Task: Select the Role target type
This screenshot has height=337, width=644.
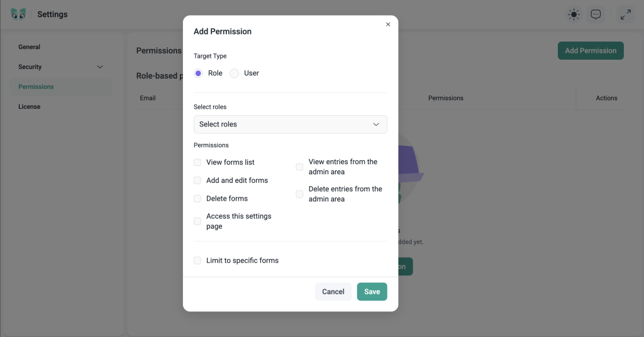Action: 198,73
